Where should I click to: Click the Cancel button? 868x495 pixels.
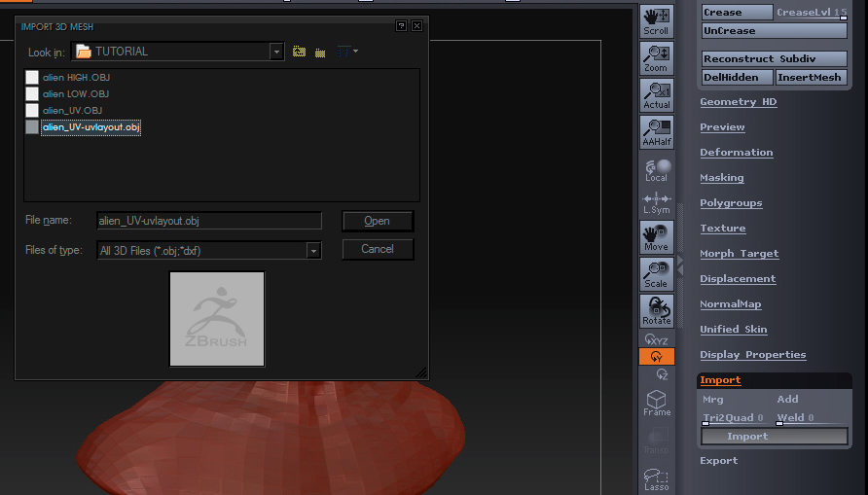(377, 249)
